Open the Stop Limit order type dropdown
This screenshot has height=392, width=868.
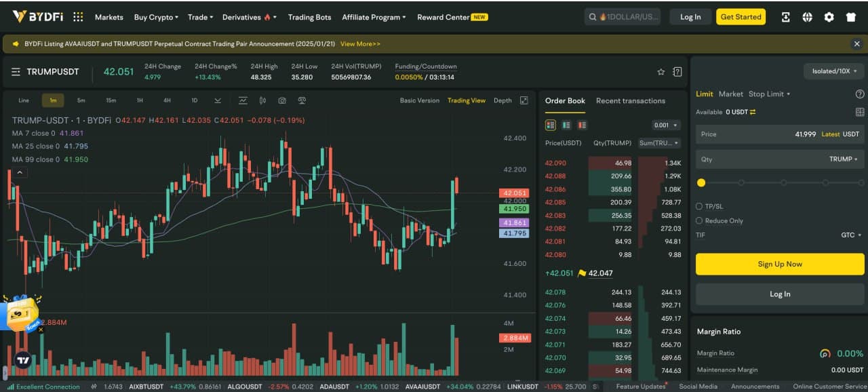click(x=769, y=94)
